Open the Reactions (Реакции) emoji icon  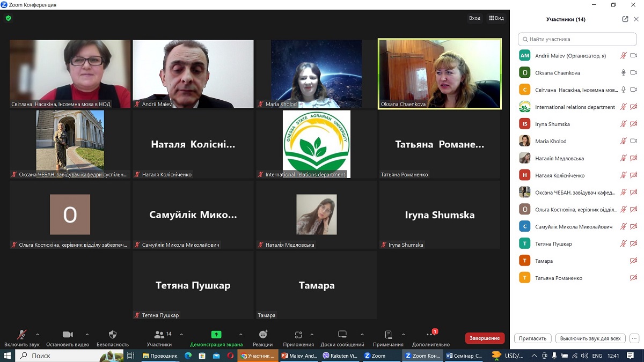(263, 335)
